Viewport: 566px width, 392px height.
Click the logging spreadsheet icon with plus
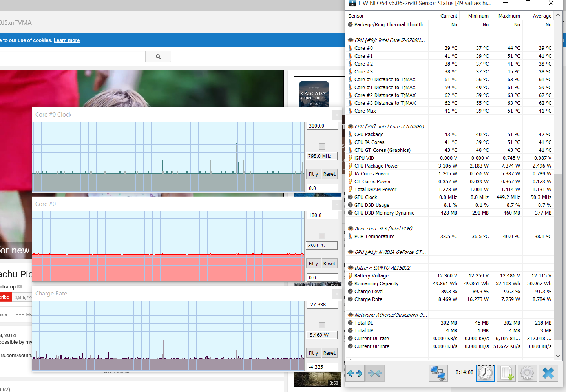pos(506,373)
